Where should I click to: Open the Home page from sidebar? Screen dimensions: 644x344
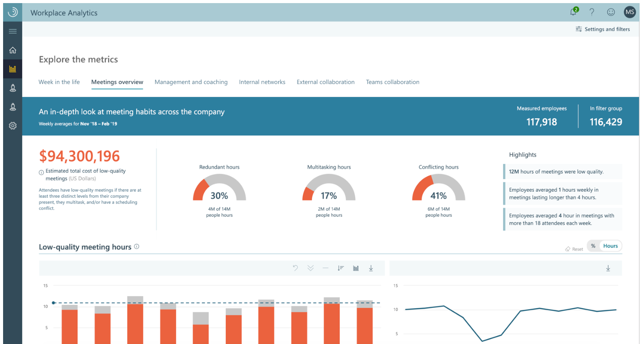(13, 50)
